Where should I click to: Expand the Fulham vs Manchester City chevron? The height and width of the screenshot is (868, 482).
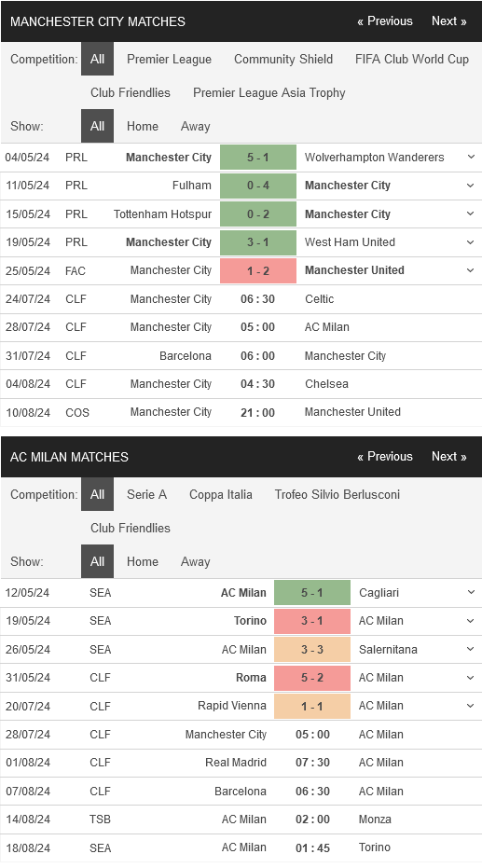point(471,186)
